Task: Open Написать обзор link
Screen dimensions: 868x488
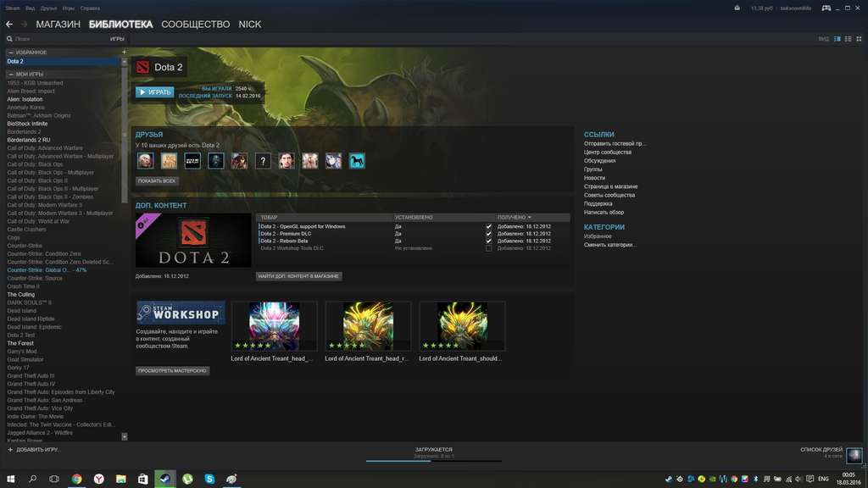Action: [604, 213]
